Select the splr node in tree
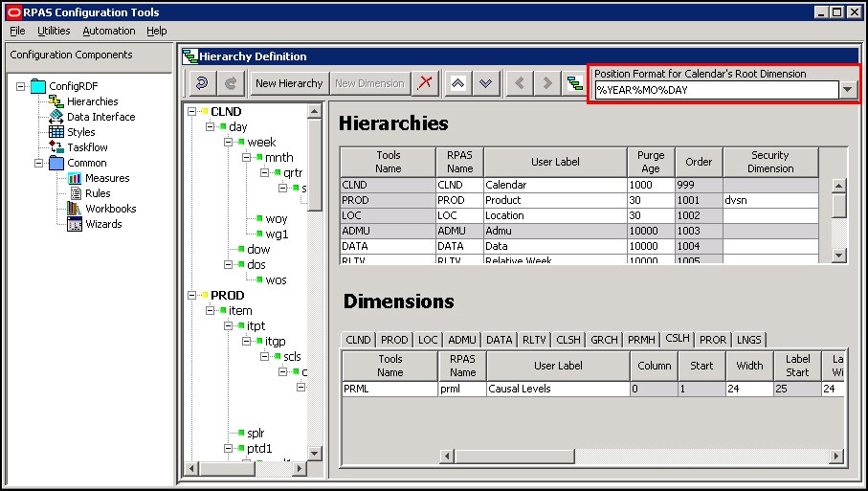This screenshot has width=868, height=491. 256,433
